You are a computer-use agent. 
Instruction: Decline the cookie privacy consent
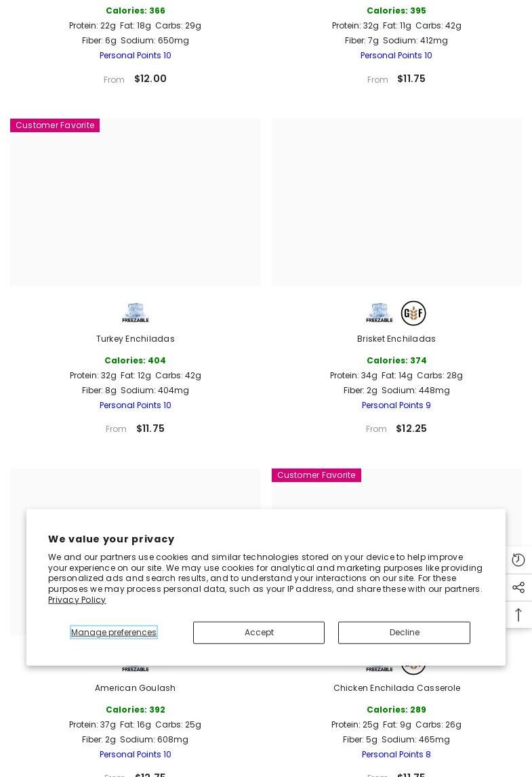click(404, 633)
